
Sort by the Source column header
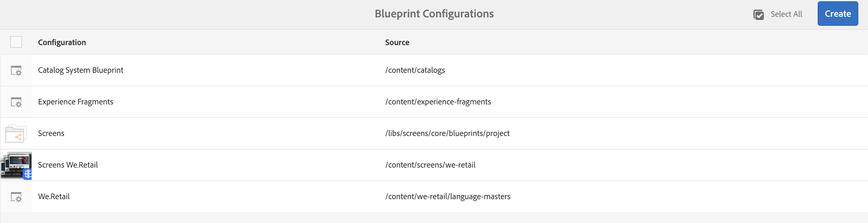coord(397,43)
